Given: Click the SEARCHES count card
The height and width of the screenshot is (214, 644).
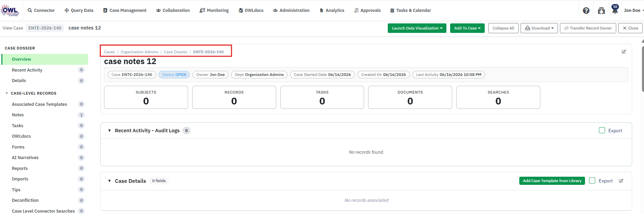Looking at the screenshot, I should tap(498, 97).
